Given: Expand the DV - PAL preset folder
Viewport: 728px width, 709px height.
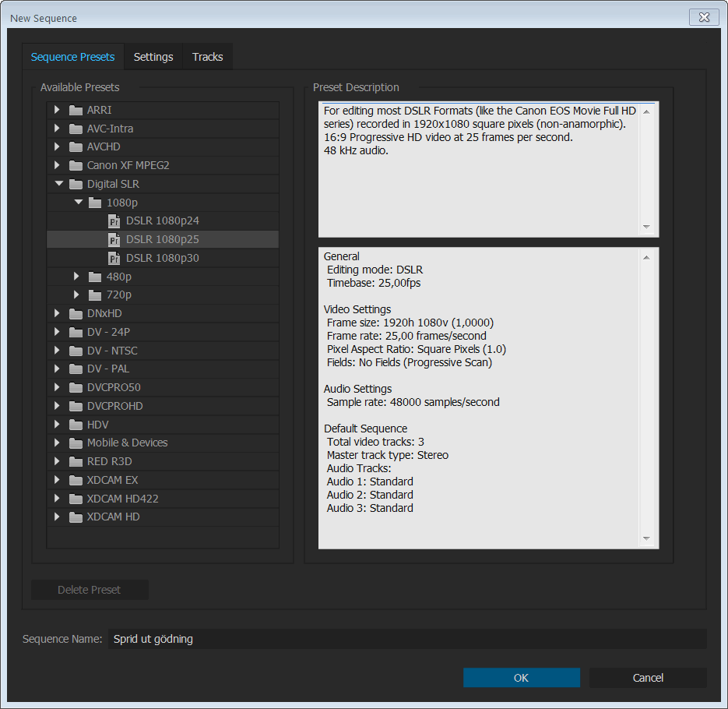Looking at the screenshot, I should pos(58,369).
